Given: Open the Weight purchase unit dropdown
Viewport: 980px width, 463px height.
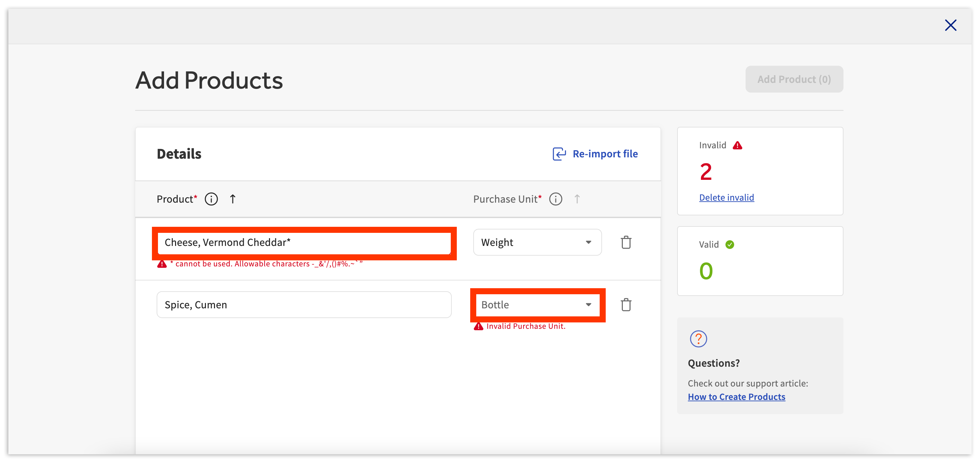Looking at the screenshot, I should (537, 242).
